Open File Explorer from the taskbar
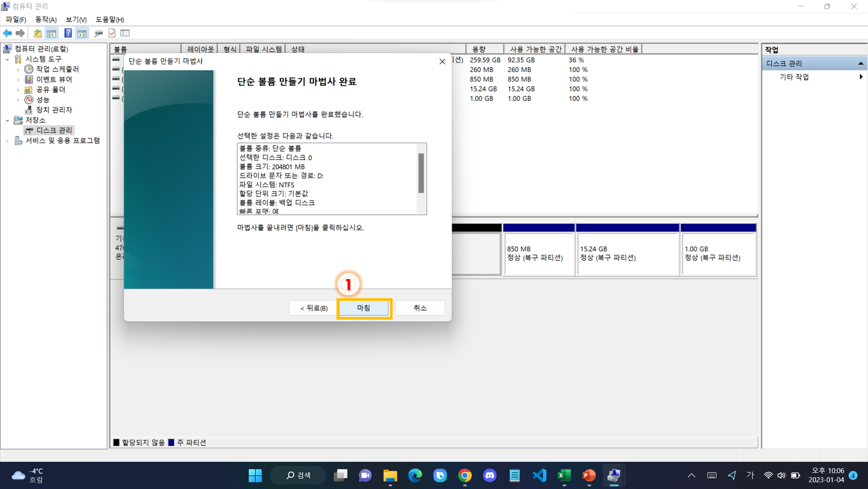Viewport: 868px width, 489px height. [390, 475]
